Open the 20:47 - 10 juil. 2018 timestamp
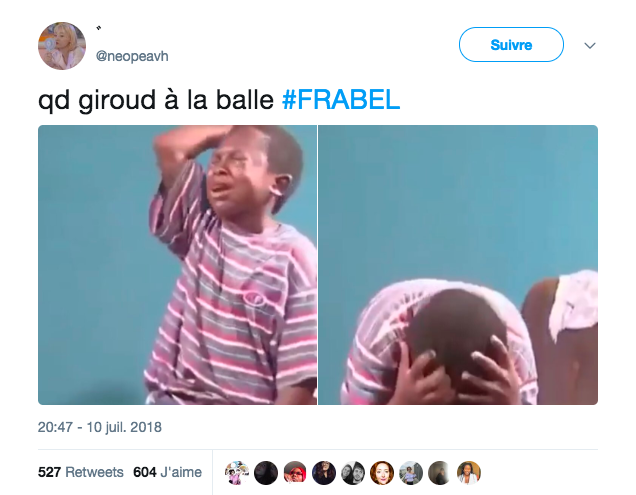 click(100, 427)
